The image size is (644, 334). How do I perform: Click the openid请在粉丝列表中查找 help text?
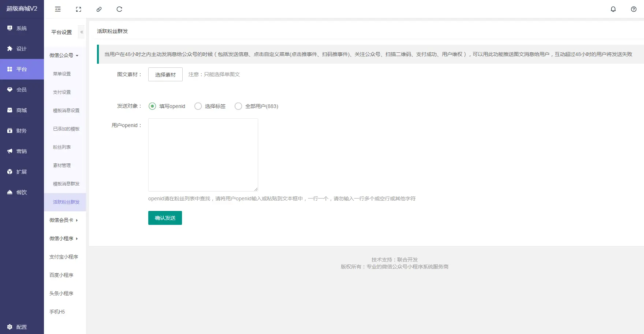pos(282,198)
